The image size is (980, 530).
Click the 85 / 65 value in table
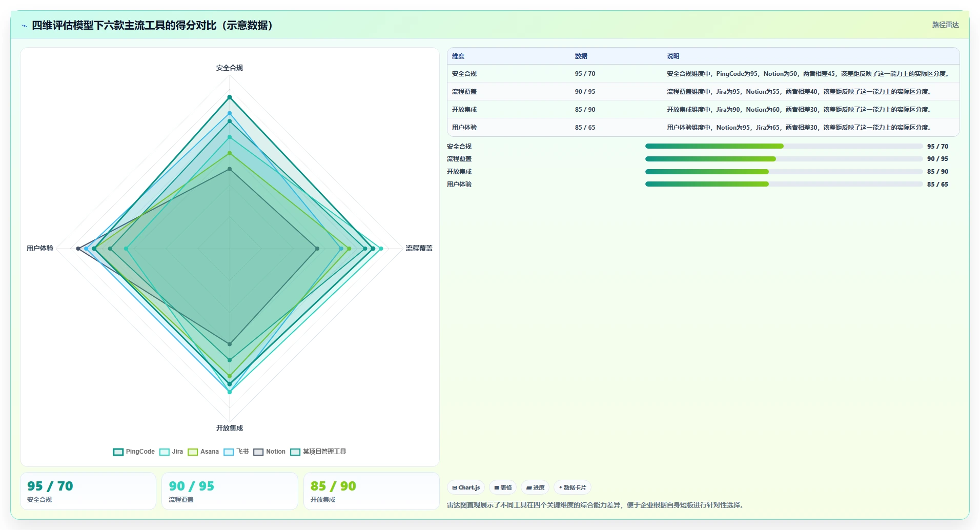tap(585, 128)
